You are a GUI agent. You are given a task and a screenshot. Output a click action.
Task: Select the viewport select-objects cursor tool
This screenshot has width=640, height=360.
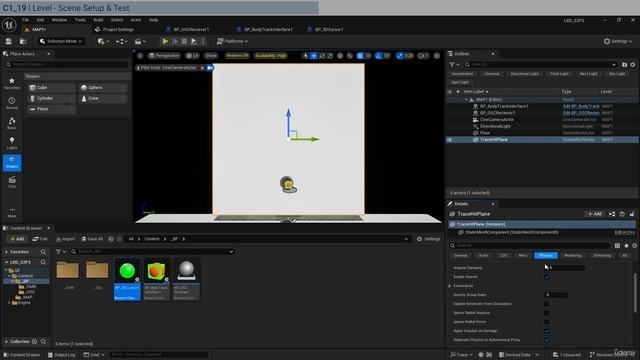point(305,56)
